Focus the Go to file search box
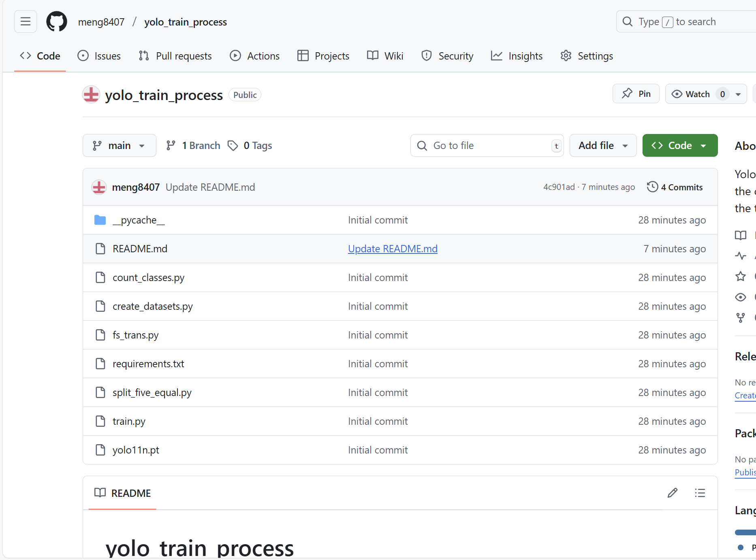 pos(487,145)
